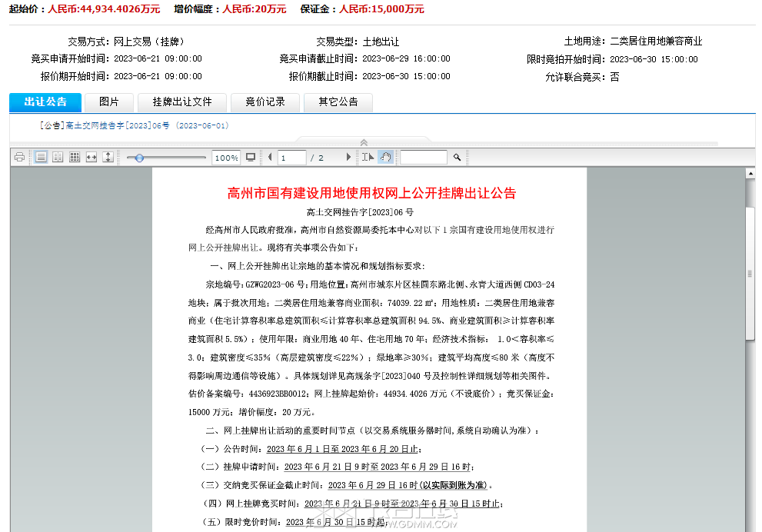The width and height of the screenshot is (762, 532).
Task: Switch to thumbnail grid view
Action: pos(75,157)
